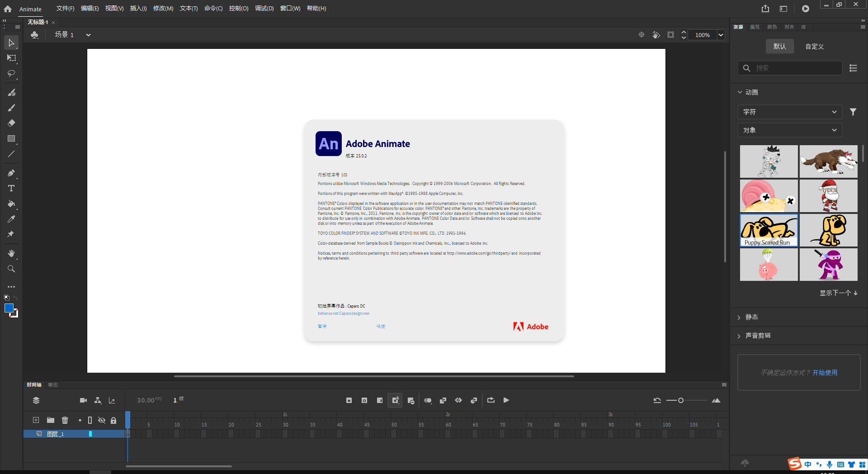Toggle onion skin in the timeline

click(428, 400)
